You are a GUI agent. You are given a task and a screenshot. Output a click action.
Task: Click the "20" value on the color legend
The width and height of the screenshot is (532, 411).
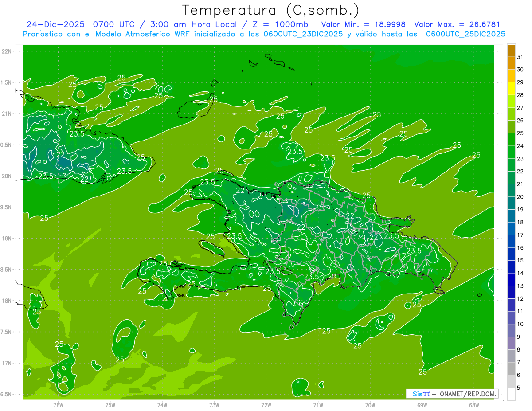(x=520, y=197)
